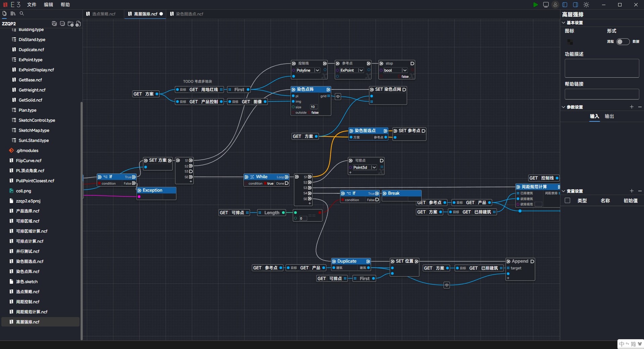Screen dimensions: 644x349
Task: Open 间距规范计算.ncf in the file tree
Action: (32, 312)
